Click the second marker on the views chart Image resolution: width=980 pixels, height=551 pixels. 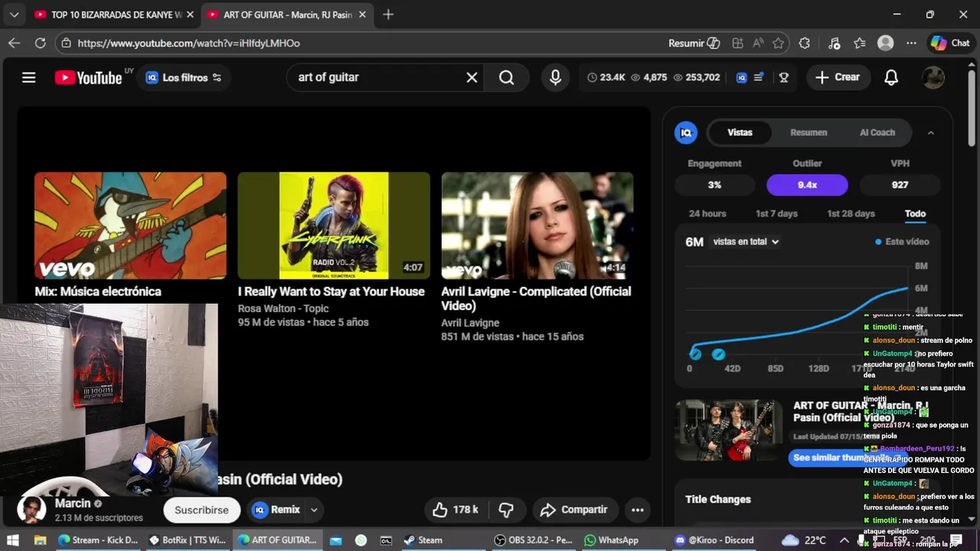coord(718,354)
